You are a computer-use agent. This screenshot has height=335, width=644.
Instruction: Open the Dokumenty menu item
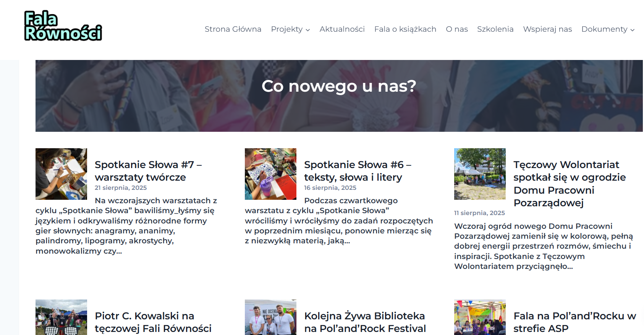pos(604,29)
